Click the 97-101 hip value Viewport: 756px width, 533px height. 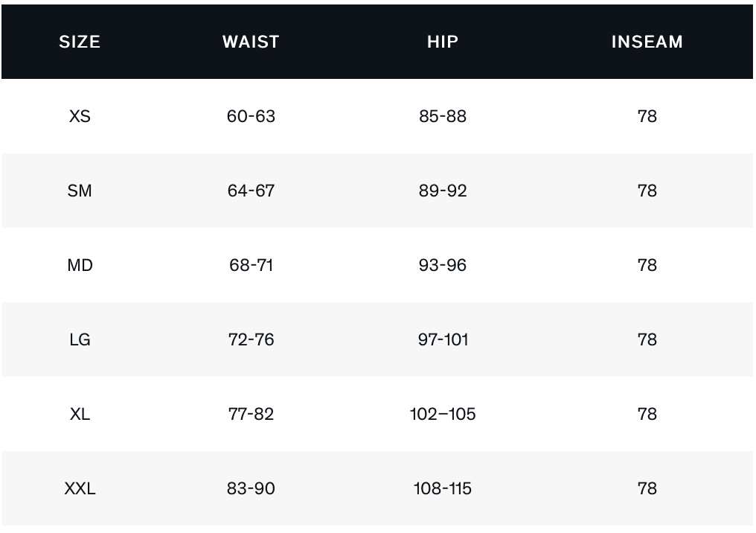(443, 339)
